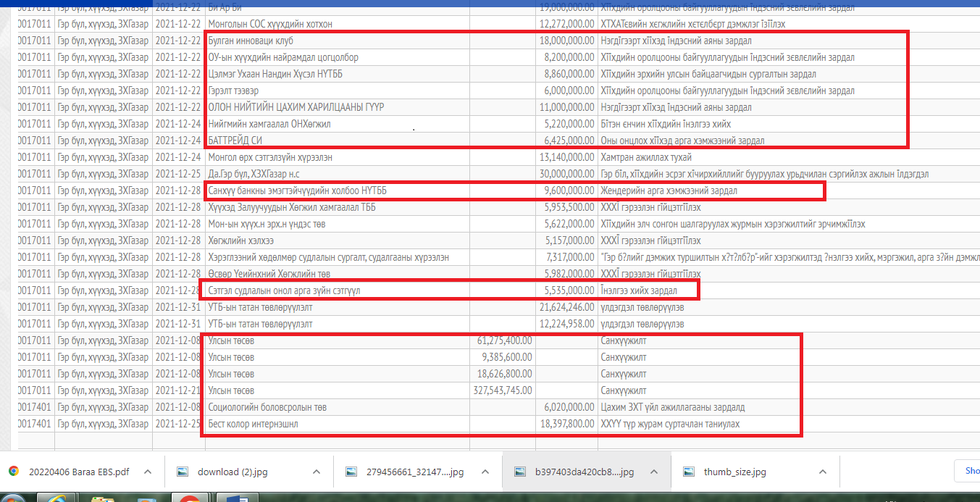Screen dimensions: 980x502
Task: Switch to Chrome in the taskbar
Action: [x=190, y=498]
